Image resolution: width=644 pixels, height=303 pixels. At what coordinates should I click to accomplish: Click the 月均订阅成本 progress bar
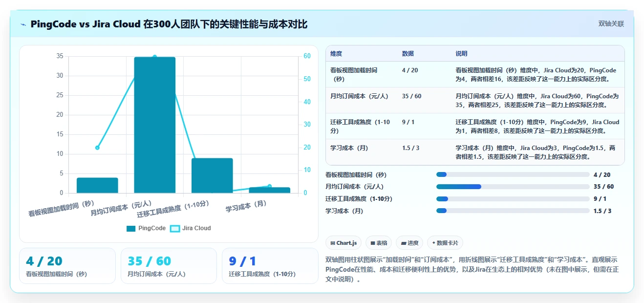click(513, 187)
